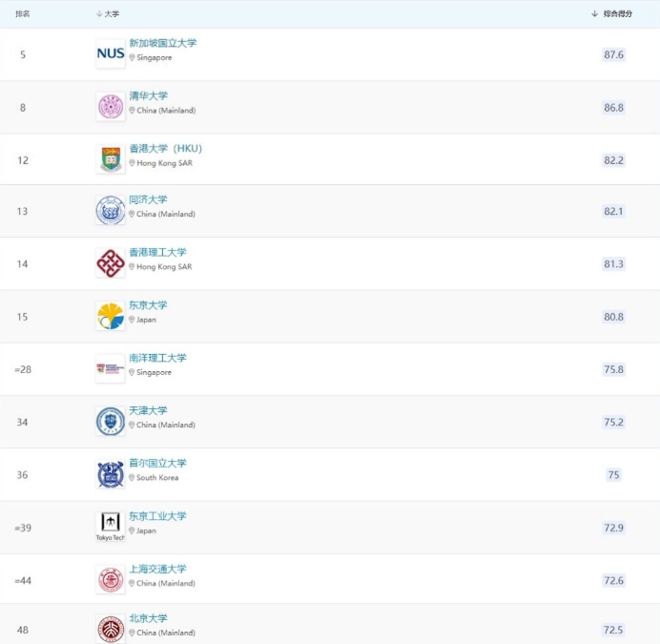Click the 排名 column header
Image resolution: width=660 pixels, height=644 pixels.
point(22,14)
